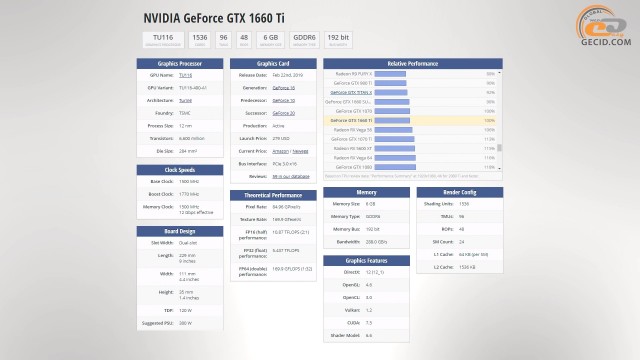
Task: Select the 96 TMUs chip
Action: point(223,40)
